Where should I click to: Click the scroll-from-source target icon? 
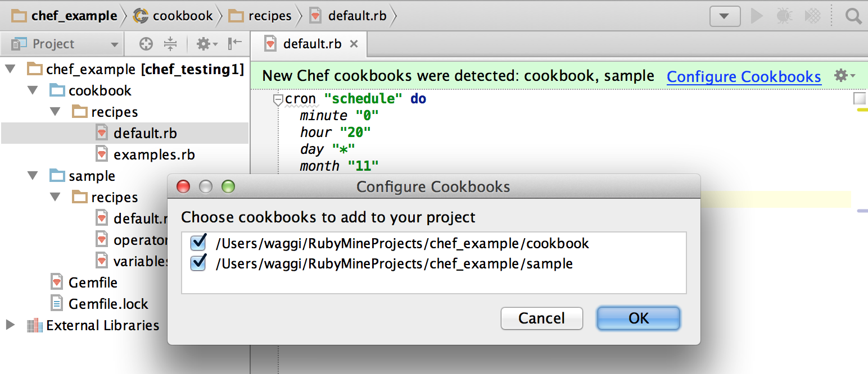coord(146,44)
